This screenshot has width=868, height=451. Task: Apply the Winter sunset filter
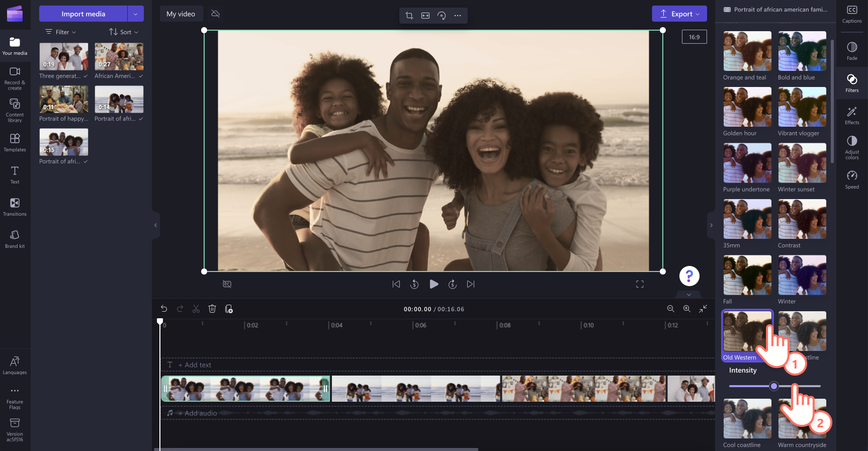tap(802, 163)
